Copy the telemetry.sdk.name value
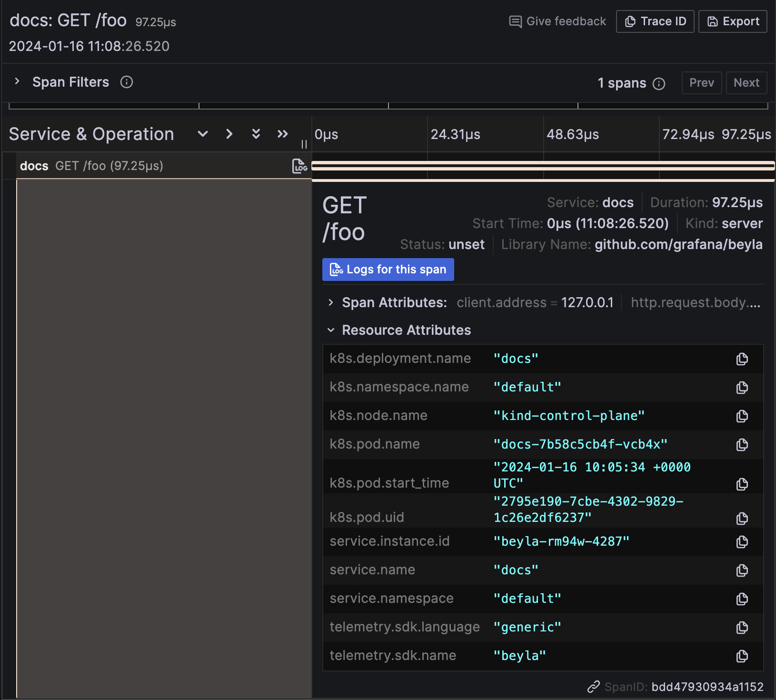The image size is (776, 700). click(742, 656)
